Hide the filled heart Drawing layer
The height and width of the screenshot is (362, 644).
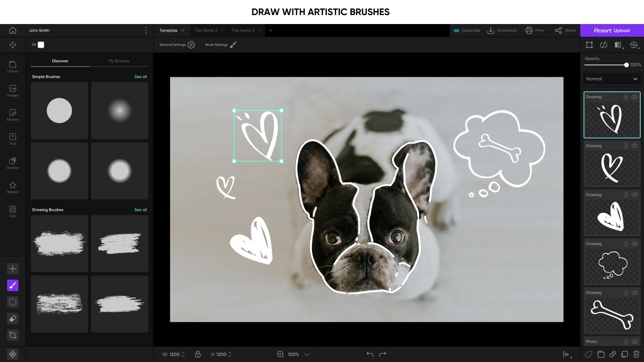(635, 195)
